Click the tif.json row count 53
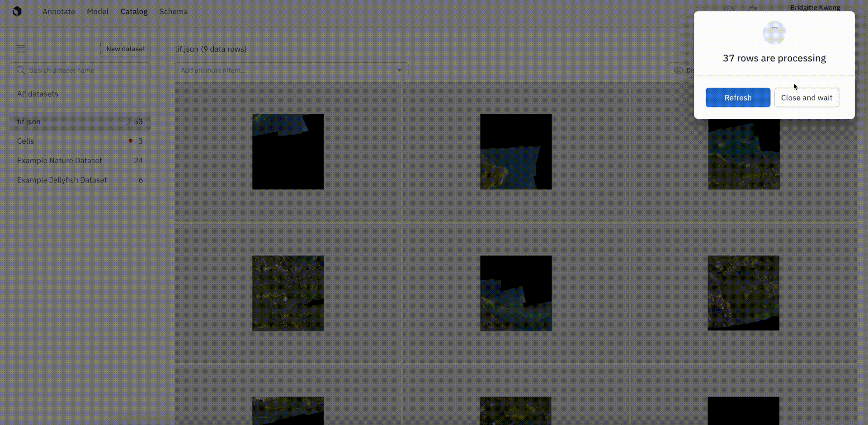 138,121
